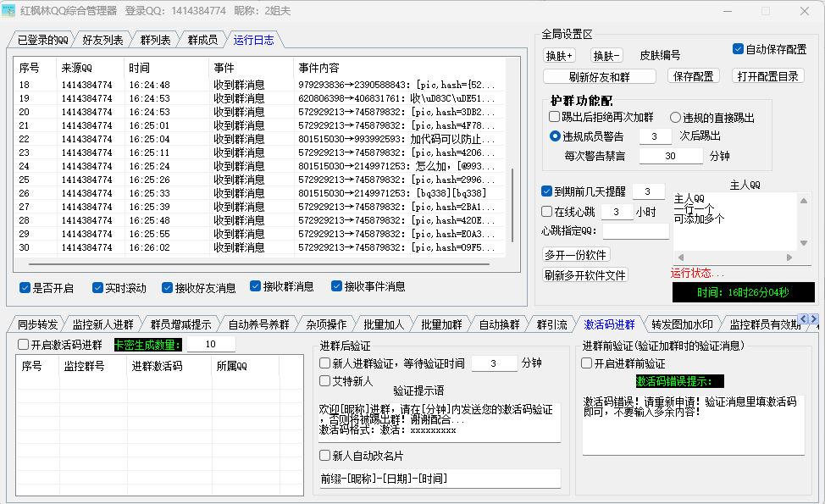Click the app icon in title bar

coord(9,11)
